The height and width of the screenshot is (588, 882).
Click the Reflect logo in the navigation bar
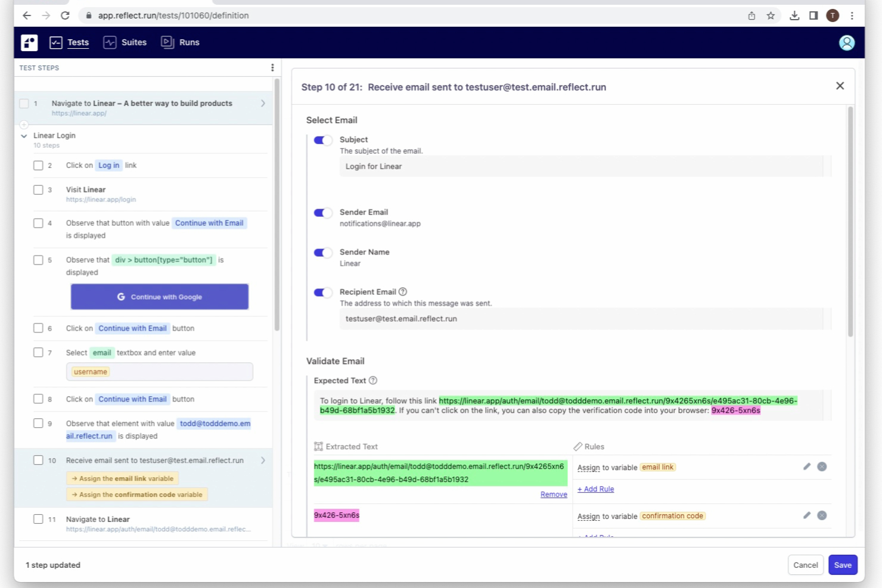pyautogui.click(x=29, y=42)
